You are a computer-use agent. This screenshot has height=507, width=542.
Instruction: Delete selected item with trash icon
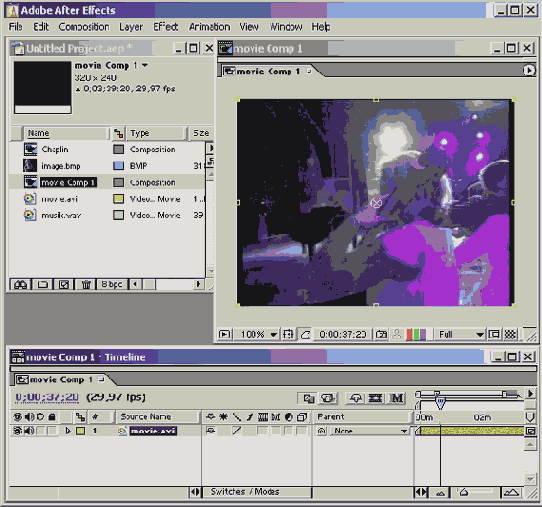(86, 284)
